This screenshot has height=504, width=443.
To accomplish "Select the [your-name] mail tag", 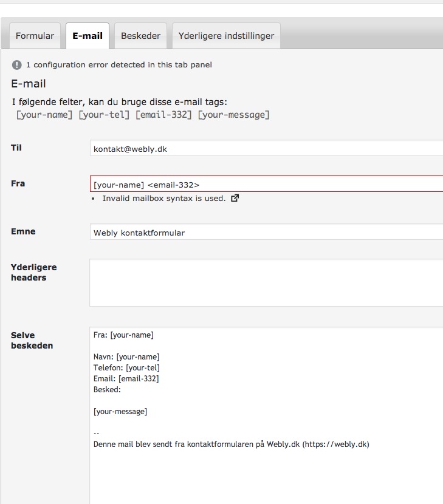I will [44, 115].
